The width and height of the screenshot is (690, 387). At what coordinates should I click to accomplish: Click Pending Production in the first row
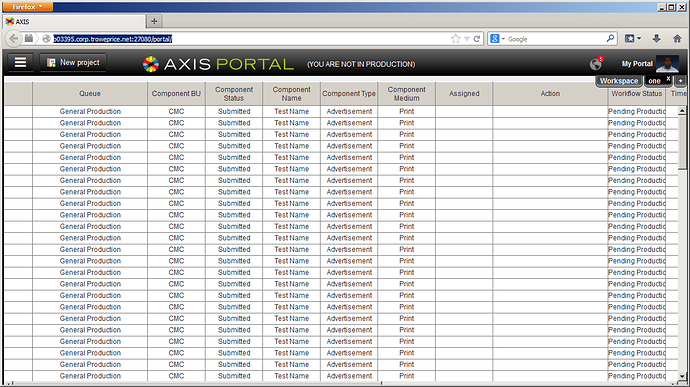pyautogui.click(x=637, y=111)
